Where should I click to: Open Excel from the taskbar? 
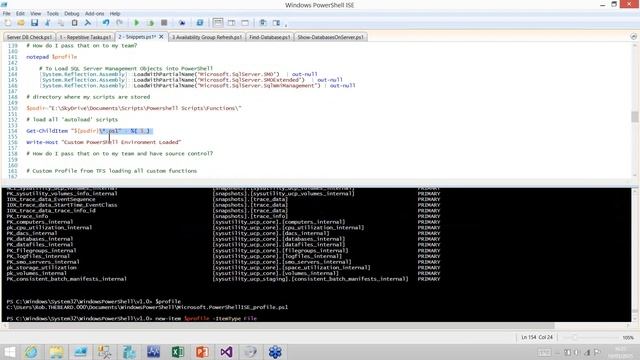[x=177, y=352]
